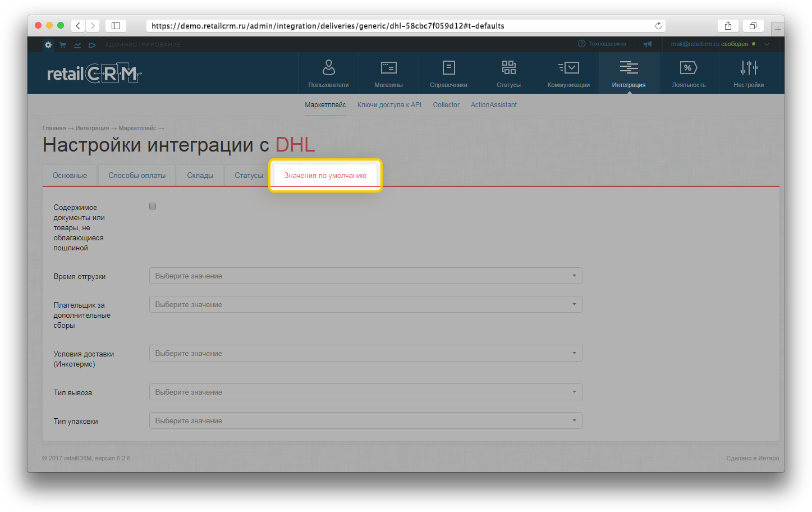812x512 pixels.
Task: Open Настройки settings section
Action: tap(749, 74)
